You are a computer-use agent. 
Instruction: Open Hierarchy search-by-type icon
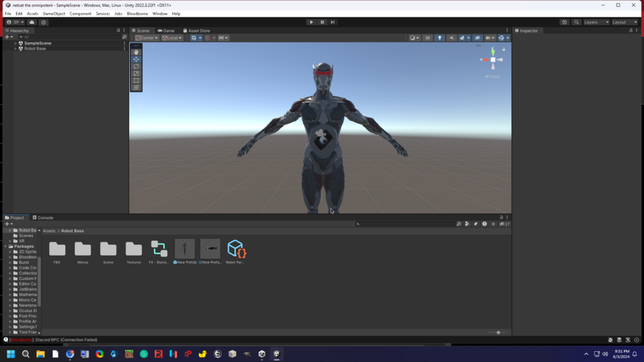pyautogui.click(x=124, y=37)
